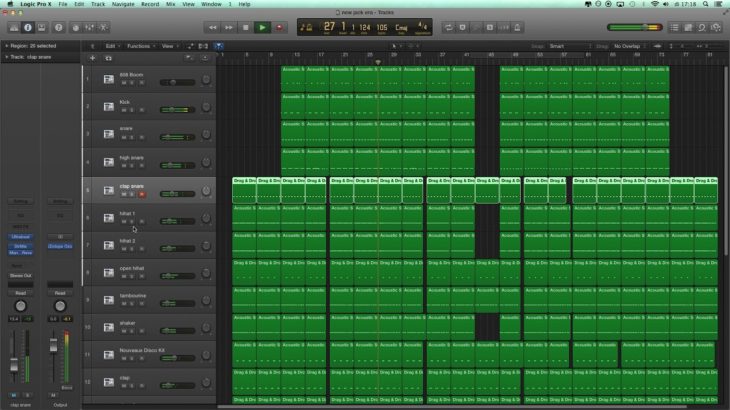
Task: Open the Read automation mode on clap snare strip
Action: tap(20, 293)
